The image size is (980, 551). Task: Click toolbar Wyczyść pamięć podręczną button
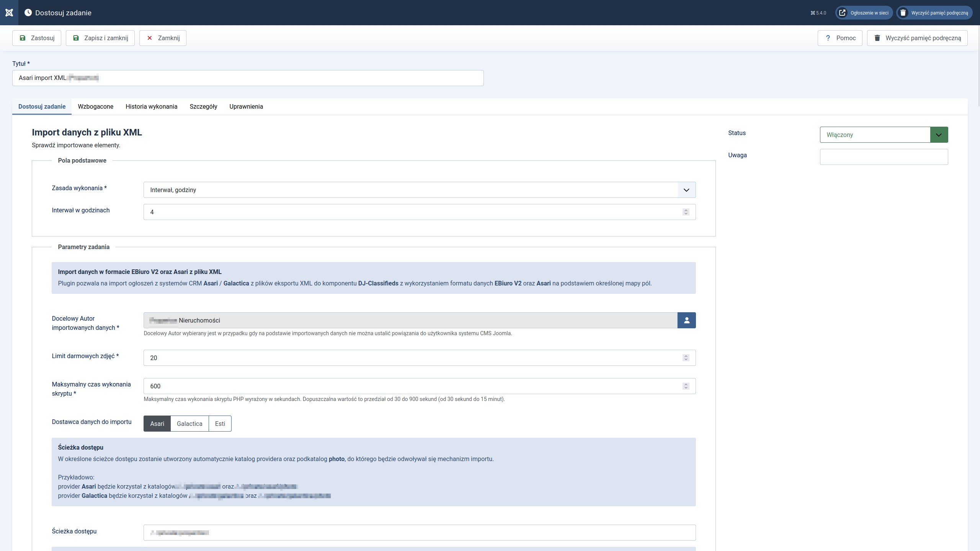(x=917, y=38)
